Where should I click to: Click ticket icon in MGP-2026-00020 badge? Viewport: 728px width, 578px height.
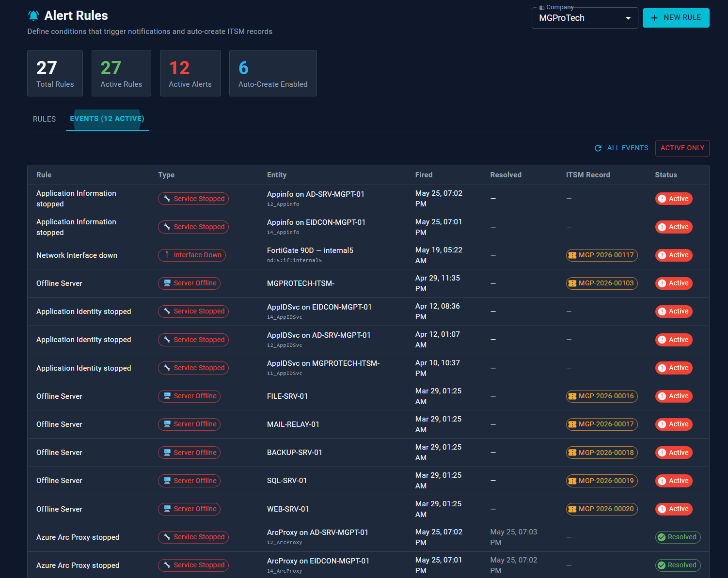point(572,509)
